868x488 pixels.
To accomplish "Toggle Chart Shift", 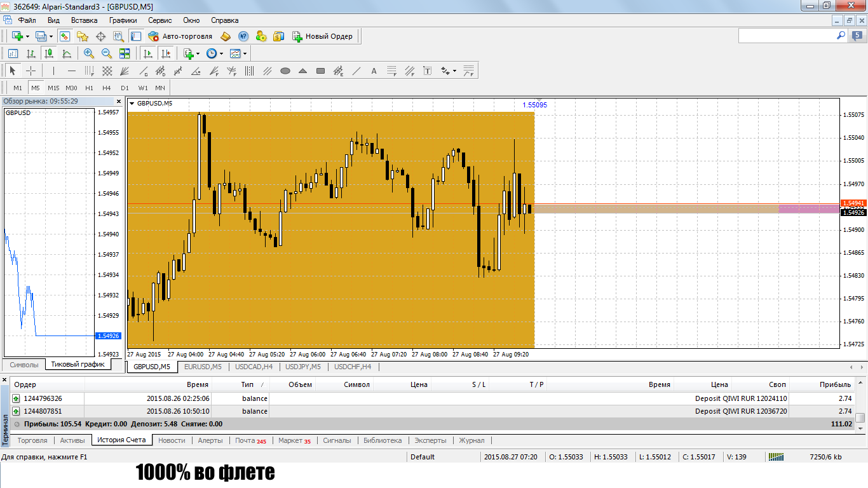I will [166, 53].
